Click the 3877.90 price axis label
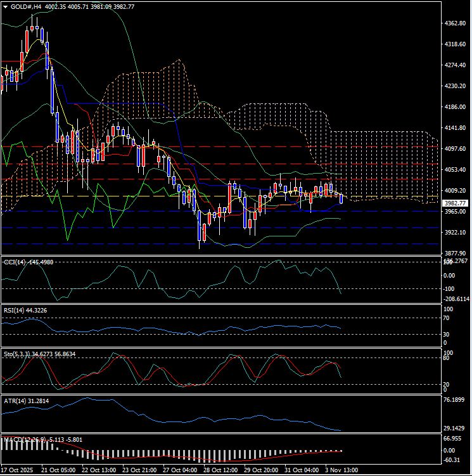The height and width of the screenshot is (476, 472). pos(456,253)
